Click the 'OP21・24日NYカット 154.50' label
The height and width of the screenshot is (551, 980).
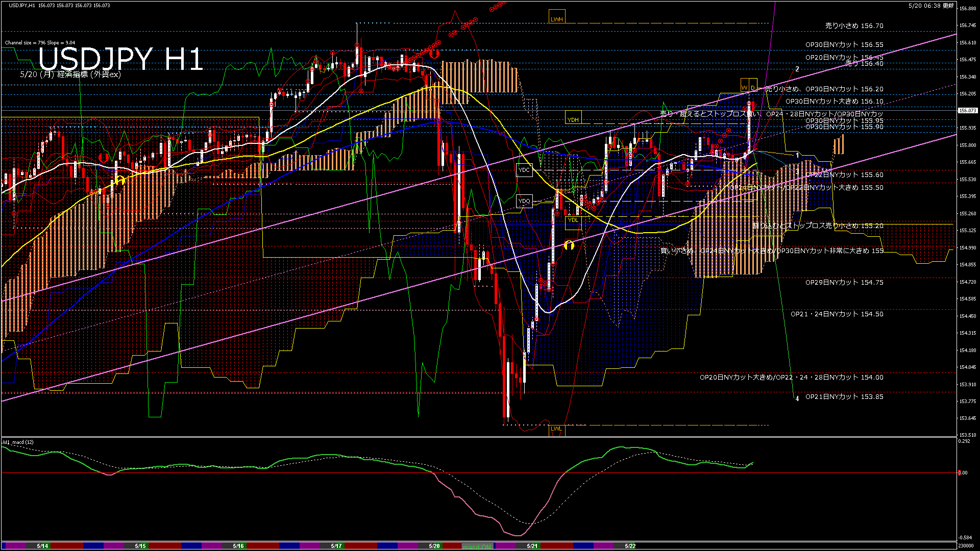click(837, 314)
